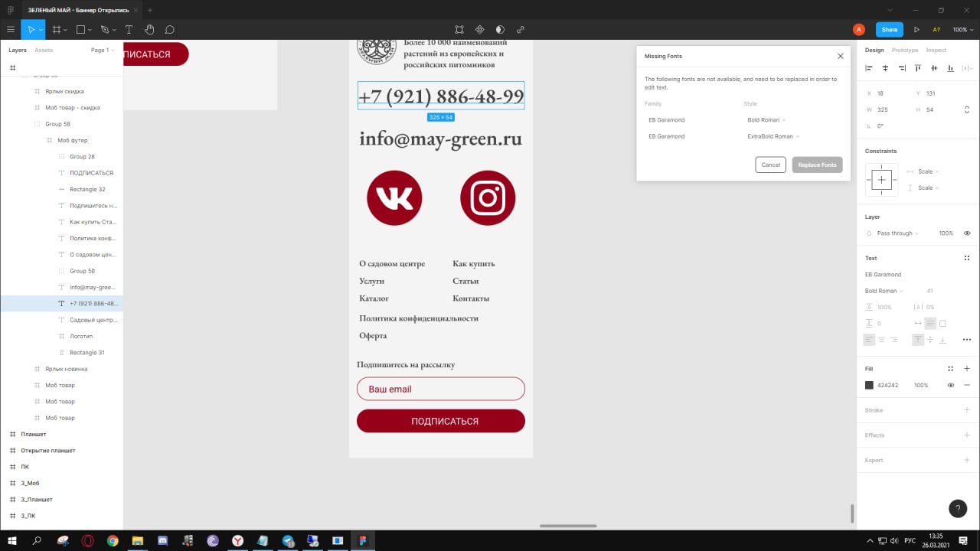Open text type details three-dots menu
Image resolution: width=980 pixels, height=551 pixels.
967,340
